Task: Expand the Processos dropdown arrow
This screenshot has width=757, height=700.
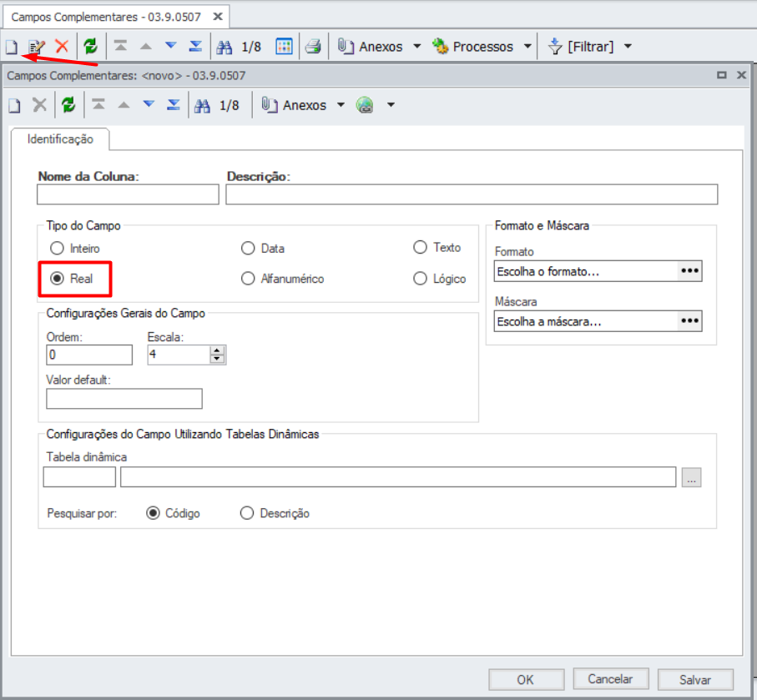Action: point(527,47)
